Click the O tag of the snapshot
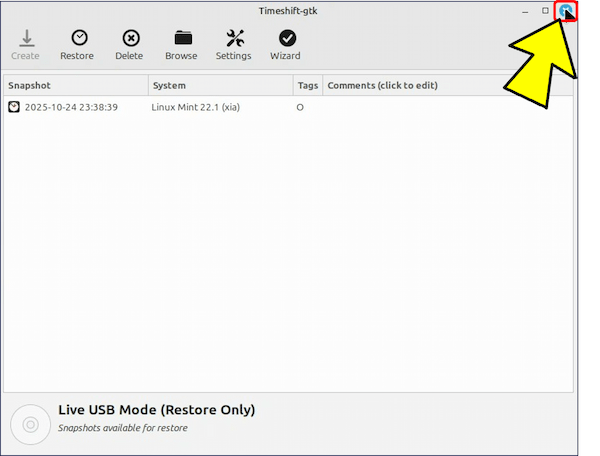 coord(300,107)
